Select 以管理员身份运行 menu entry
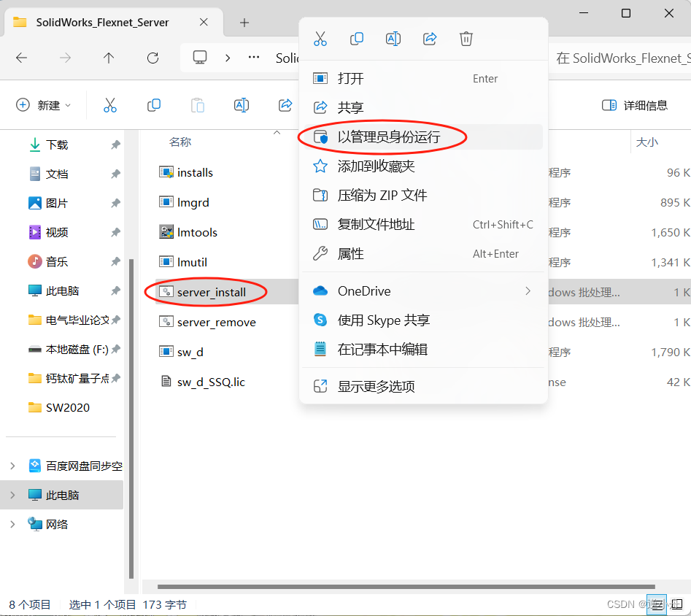The width and height of the screenshot is (691, 616). click(423, 136)
